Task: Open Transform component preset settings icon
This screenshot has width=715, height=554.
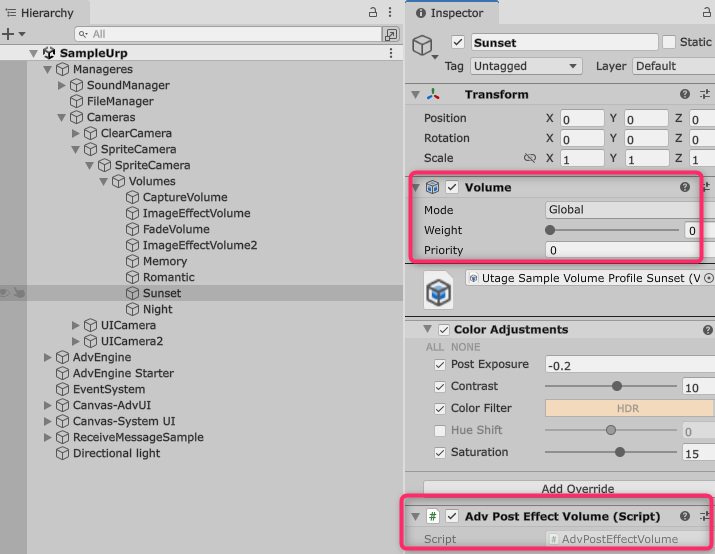Action: pos(705,94)
